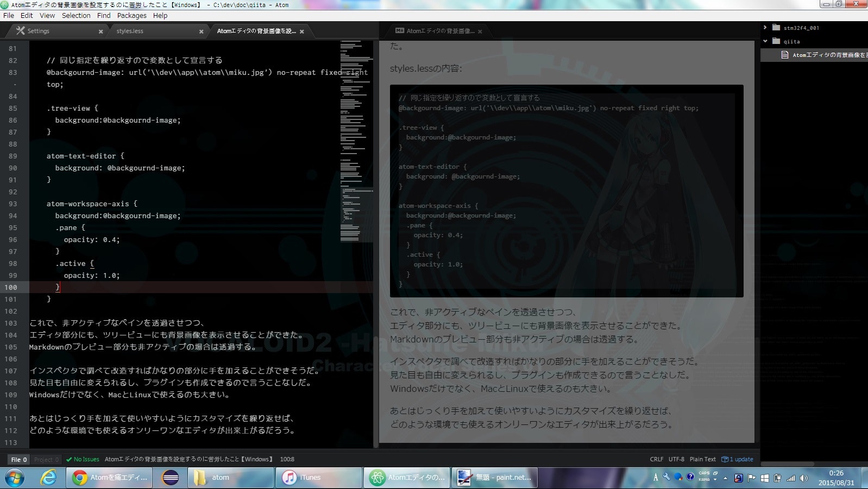Image resolution: width=868 pixels, height=489 pixels.
Task: Collapse the qiita folder chevron
Action: click(765, 41)
